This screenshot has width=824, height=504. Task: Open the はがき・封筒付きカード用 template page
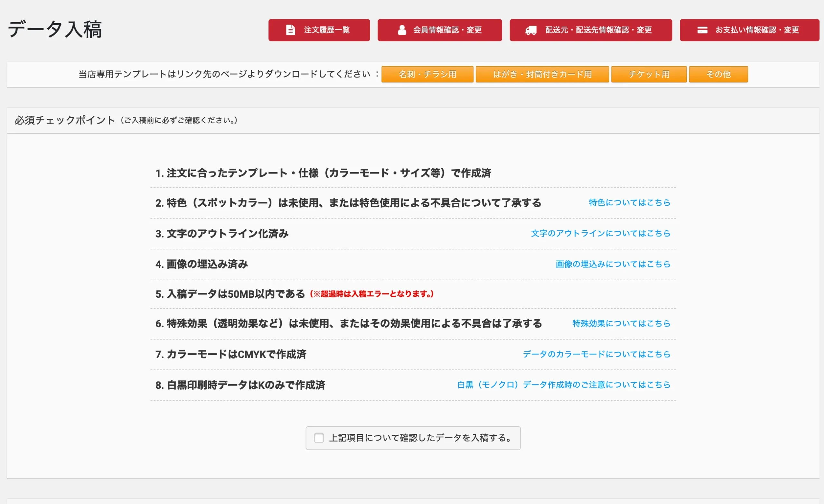[542, 74]
